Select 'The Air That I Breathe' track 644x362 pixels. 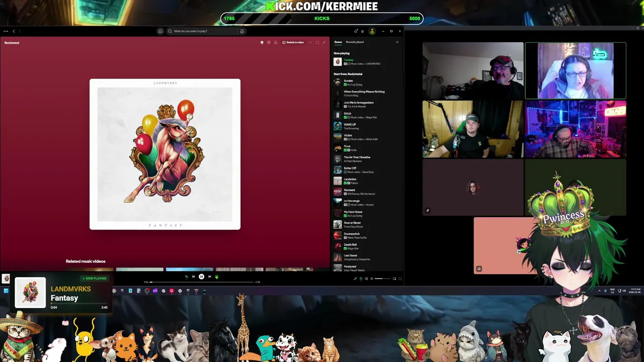click(x=367, y=159)
